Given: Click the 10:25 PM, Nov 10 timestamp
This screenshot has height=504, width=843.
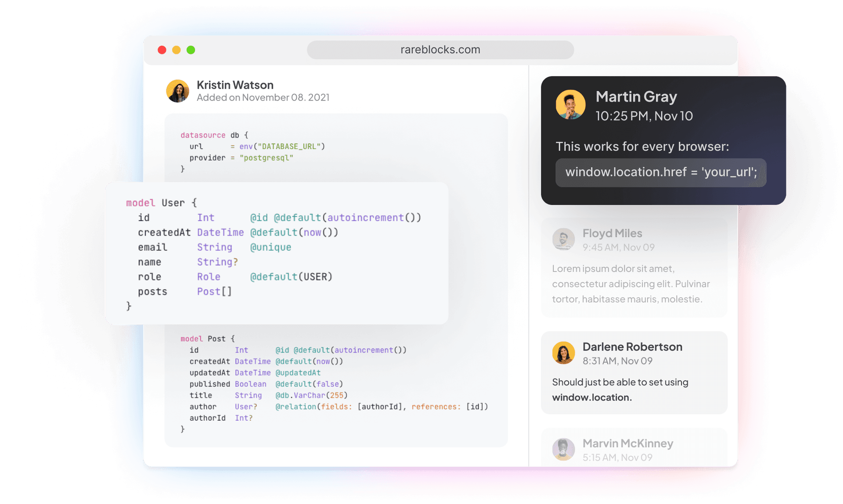Looking at the screenshot, I should pyautogui.click(x=644, y=116).
